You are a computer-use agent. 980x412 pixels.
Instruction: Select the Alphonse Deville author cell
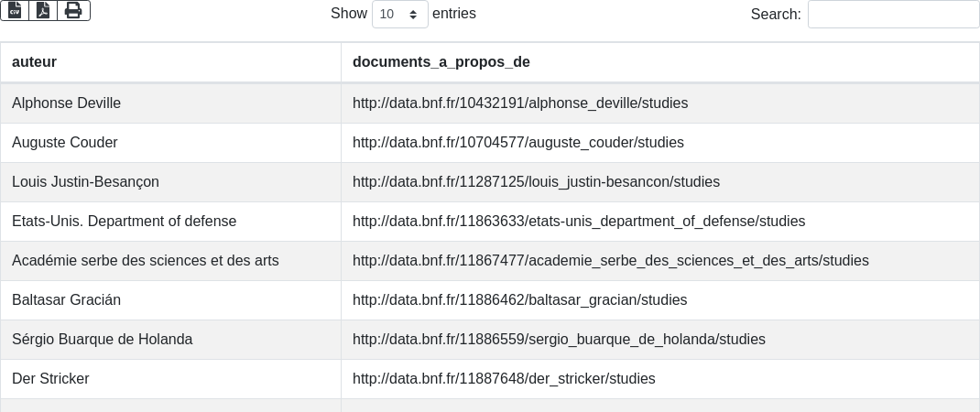point(66,103)
